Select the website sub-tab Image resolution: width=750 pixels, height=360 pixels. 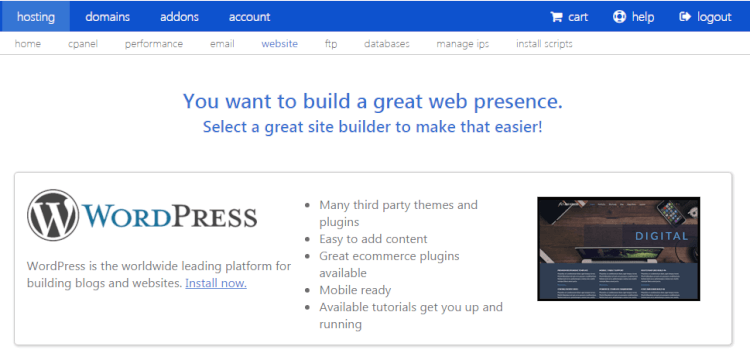(279, 44)
